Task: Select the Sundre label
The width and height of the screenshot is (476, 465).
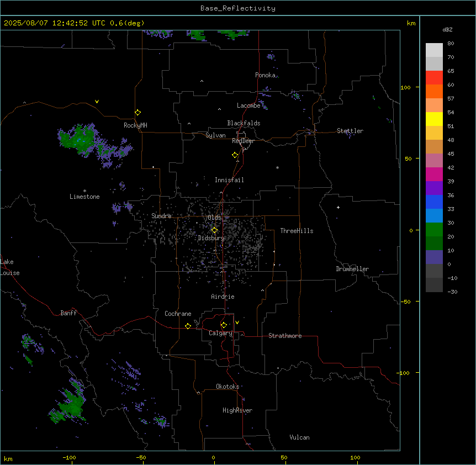Action: [x=161, y=216]
